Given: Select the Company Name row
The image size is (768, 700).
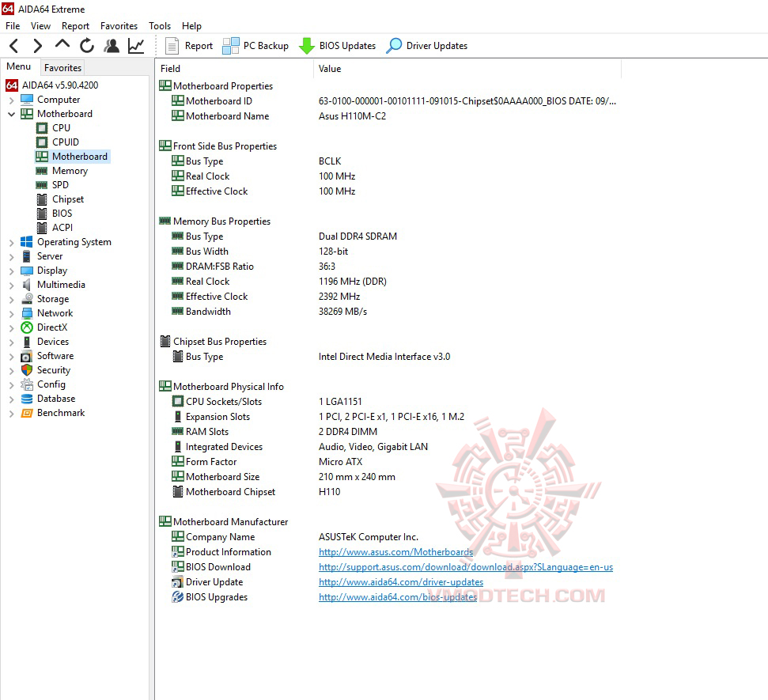Looking at the screenshot, I should coord(389,537).
